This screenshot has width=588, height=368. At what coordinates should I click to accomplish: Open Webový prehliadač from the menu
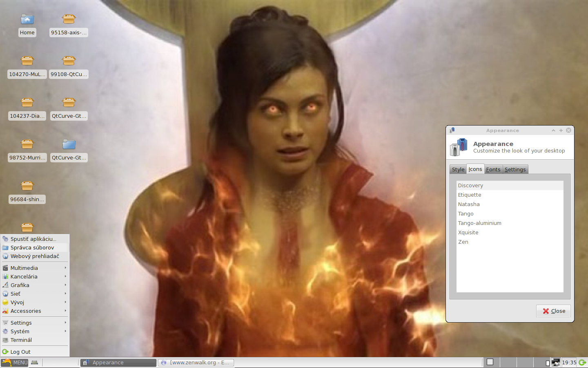pyautogui.click(x=35, y=256)
